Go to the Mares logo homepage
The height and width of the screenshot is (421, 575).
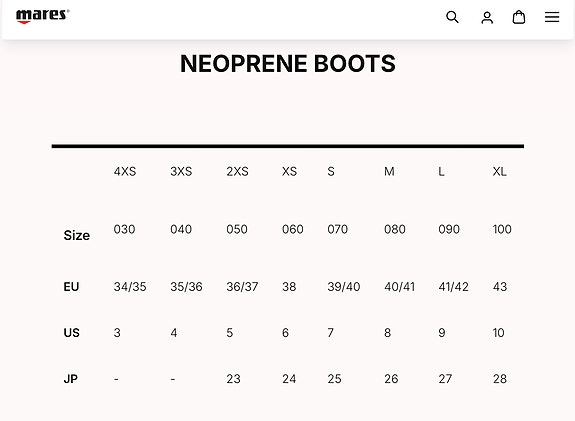coord(43,17)
